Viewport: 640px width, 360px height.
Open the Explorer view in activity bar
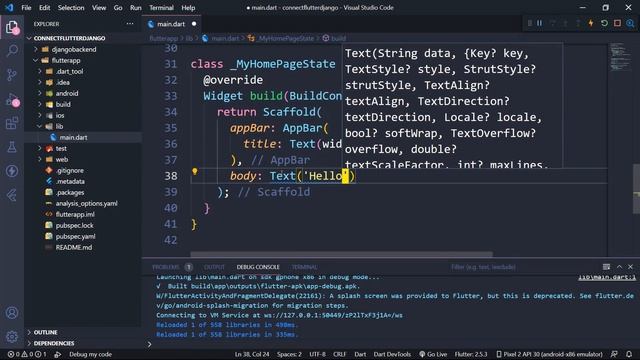click(12, 27)
